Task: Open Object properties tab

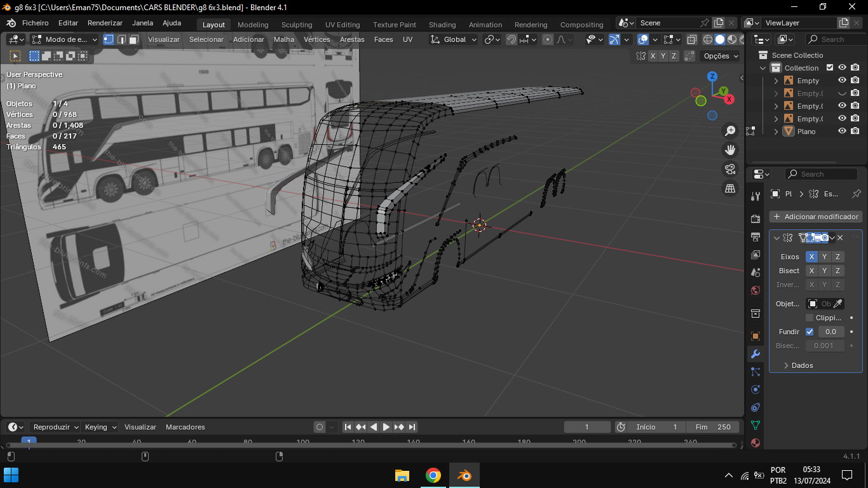Action: [756, 336]
